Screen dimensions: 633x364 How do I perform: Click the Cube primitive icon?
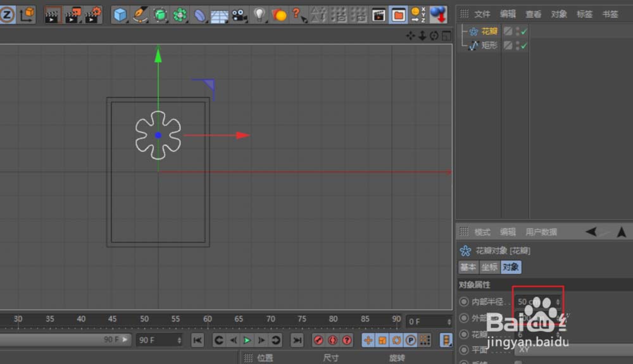click(x=120, y=14)
